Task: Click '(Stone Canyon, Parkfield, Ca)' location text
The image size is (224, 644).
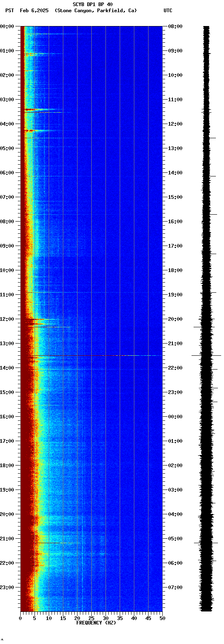Action: tap(96, 11)
